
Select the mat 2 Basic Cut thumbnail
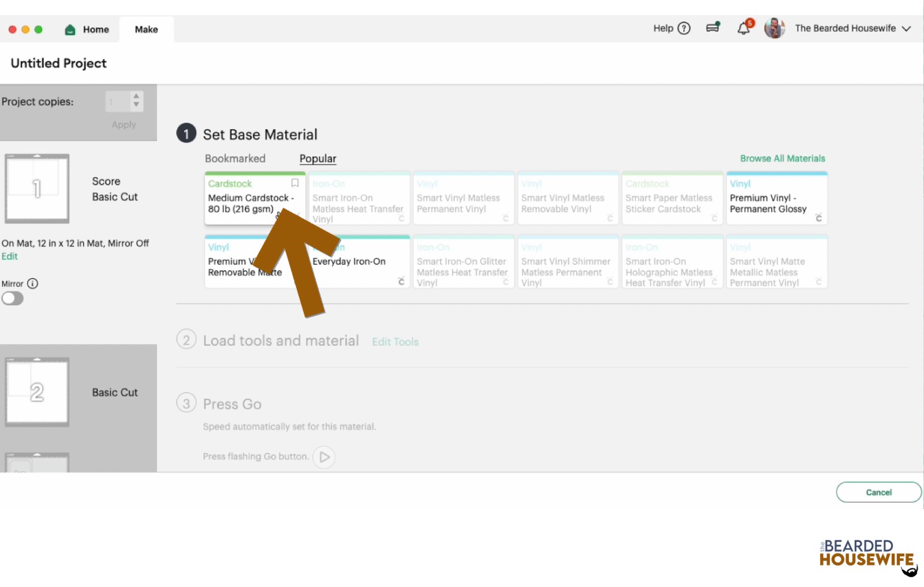point(37,392)
